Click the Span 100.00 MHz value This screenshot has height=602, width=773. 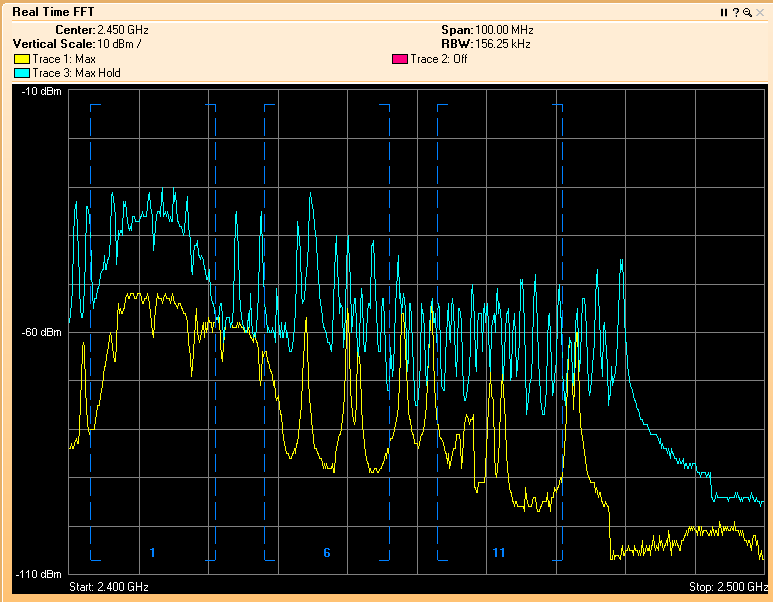coord(502,31)
